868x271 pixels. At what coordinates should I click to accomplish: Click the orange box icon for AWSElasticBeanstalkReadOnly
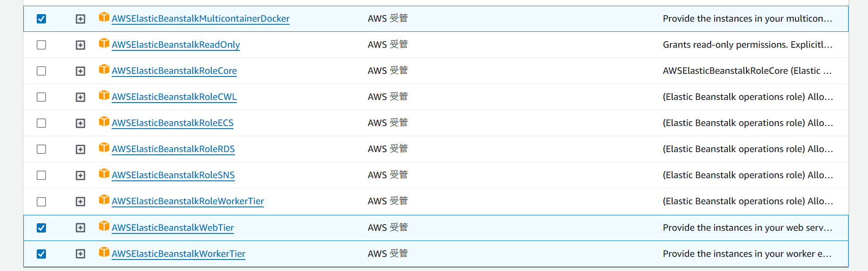tap(104, 43)
